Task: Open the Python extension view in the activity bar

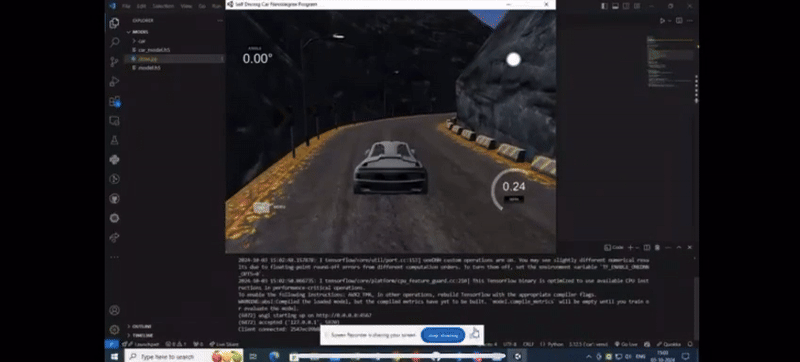Action: pos(114,160)
